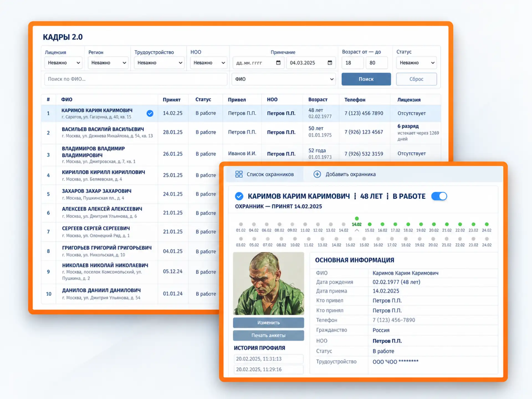Open the Регион filter dropdown
532x399 pixels.
108,63
